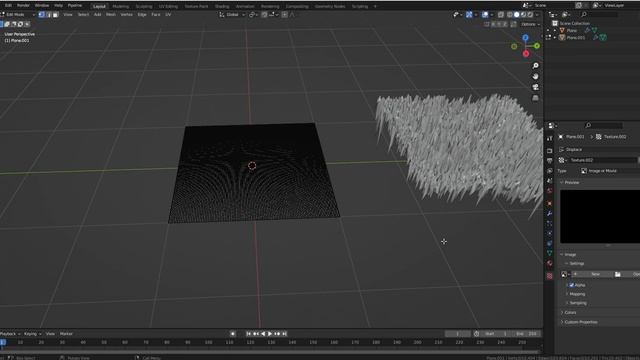Open the Face menu
Screen dimensions: 640x360
click(x=156, y=14)
